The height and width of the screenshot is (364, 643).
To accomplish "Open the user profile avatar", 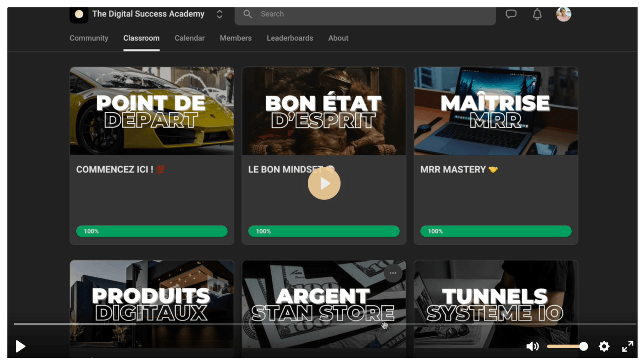I will (564, 14).
